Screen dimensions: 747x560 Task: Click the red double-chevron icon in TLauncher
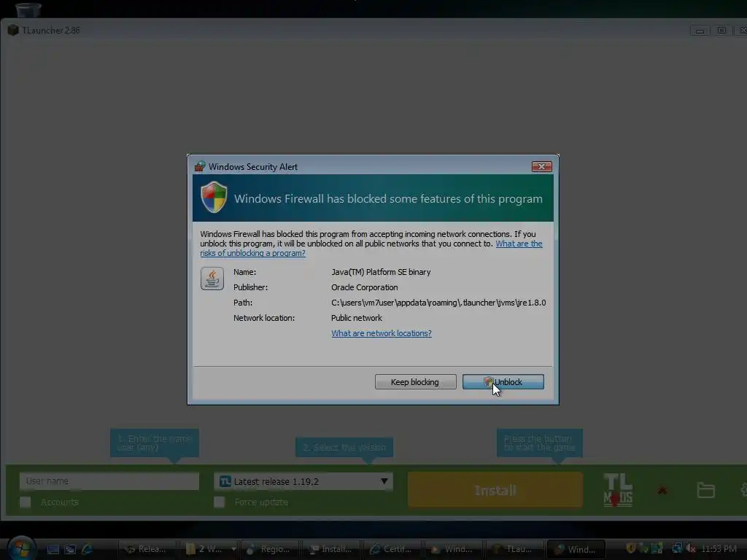662,490
